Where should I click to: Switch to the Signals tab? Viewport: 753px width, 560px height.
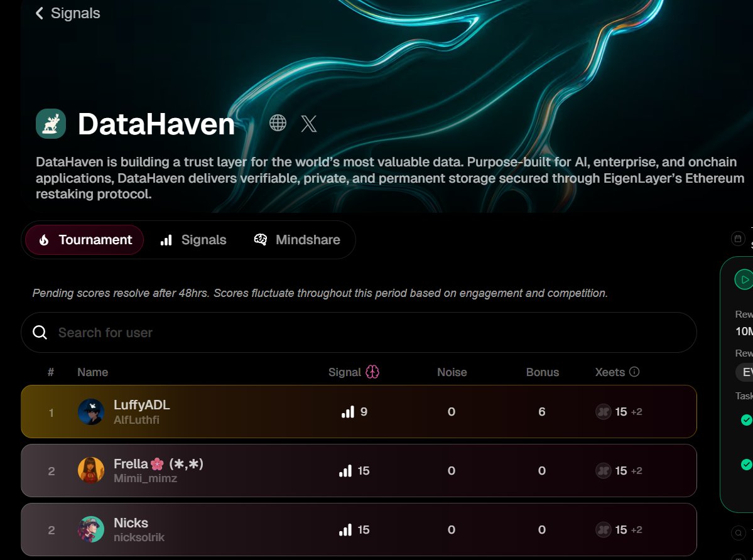click(x=193, y=240)
